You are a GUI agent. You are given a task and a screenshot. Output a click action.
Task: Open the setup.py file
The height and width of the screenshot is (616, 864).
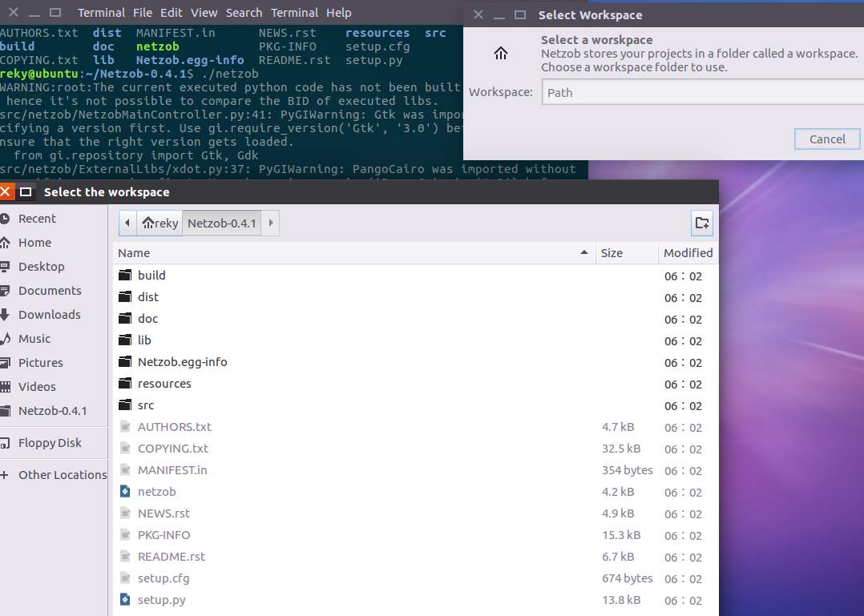click(x=162, y=599)
